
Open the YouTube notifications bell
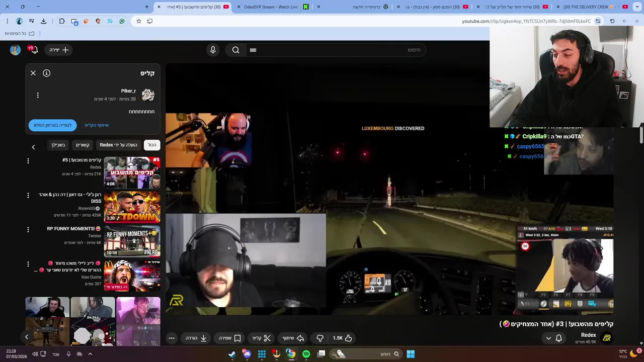(x=34, y=50)
